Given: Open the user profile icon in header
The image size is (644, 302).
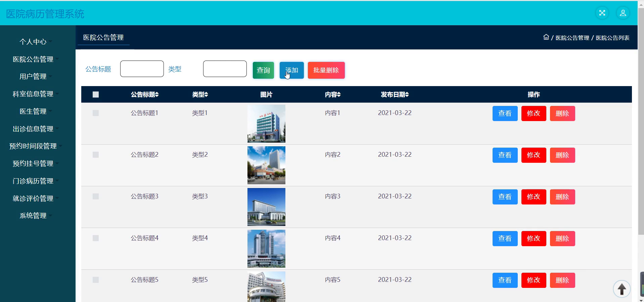Looking at the screenshot, I should pyautogui.click(x=623, y=13).
